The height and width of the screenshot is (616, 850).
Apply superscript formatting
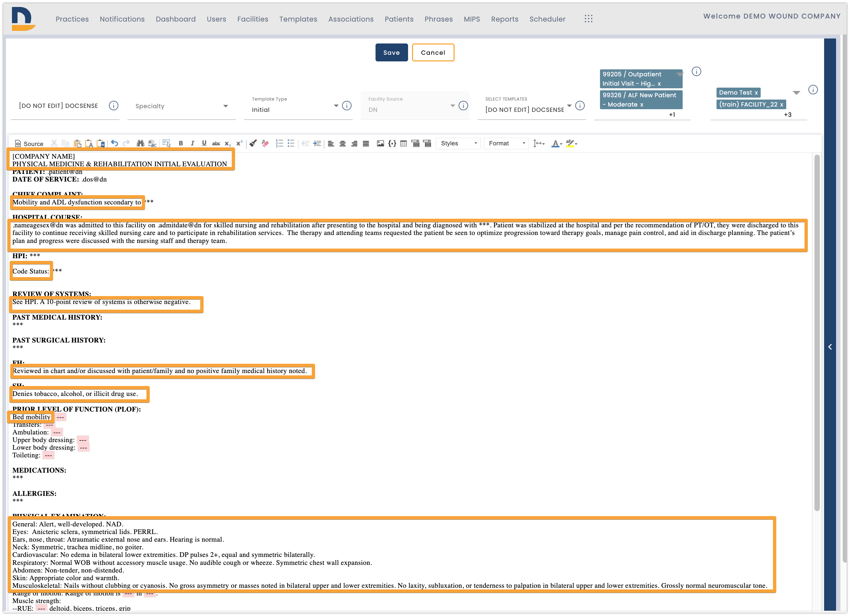[239, 143]
